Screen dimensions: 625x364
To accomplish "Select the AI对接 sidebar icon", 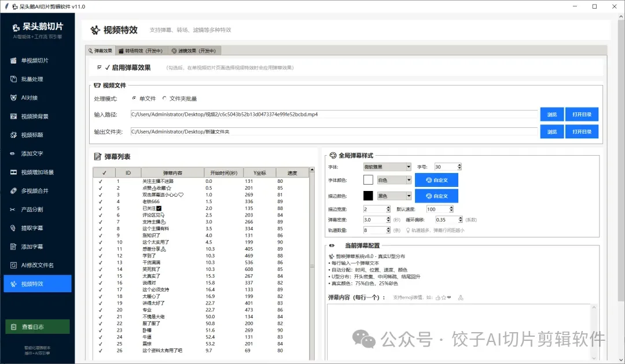I will (13, 98).
